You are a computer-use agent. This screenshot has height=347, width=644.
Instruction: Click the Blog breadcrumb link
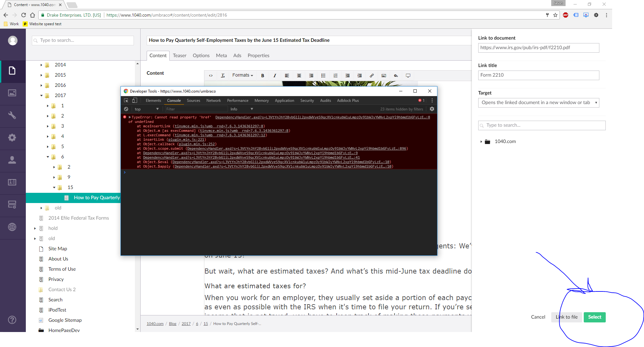point(172,324)
